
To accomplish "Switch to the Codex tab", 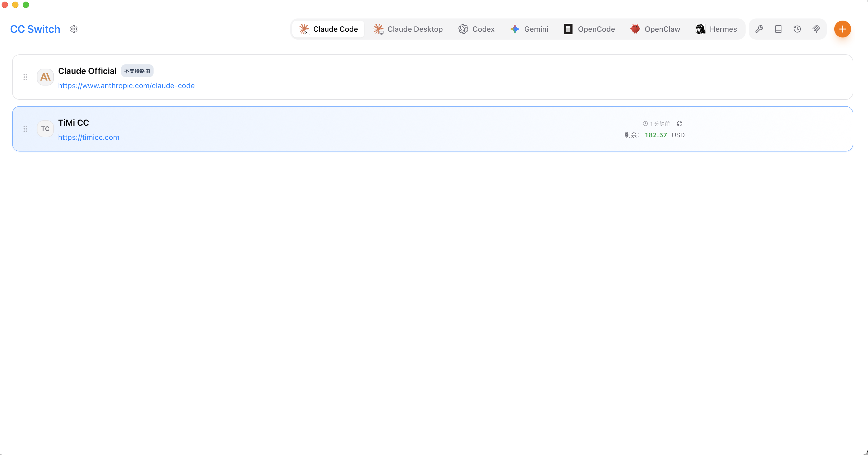I will [x=476, y=29].
